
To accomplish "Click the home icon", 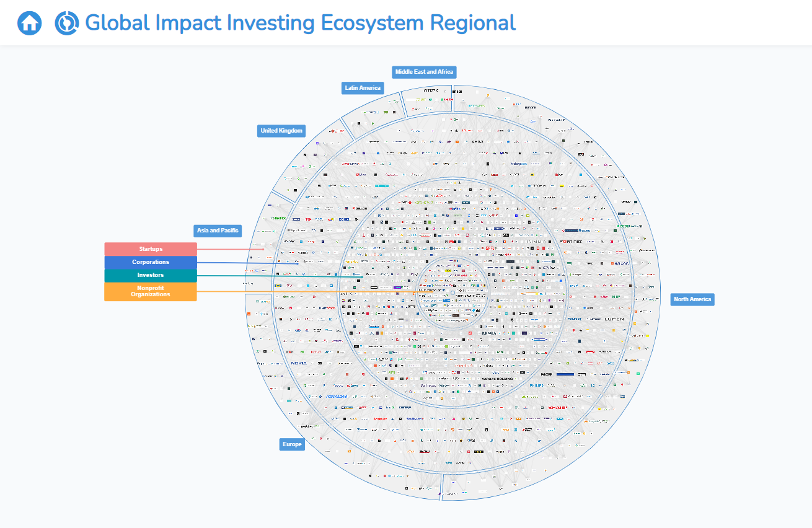I will (29, 23).
